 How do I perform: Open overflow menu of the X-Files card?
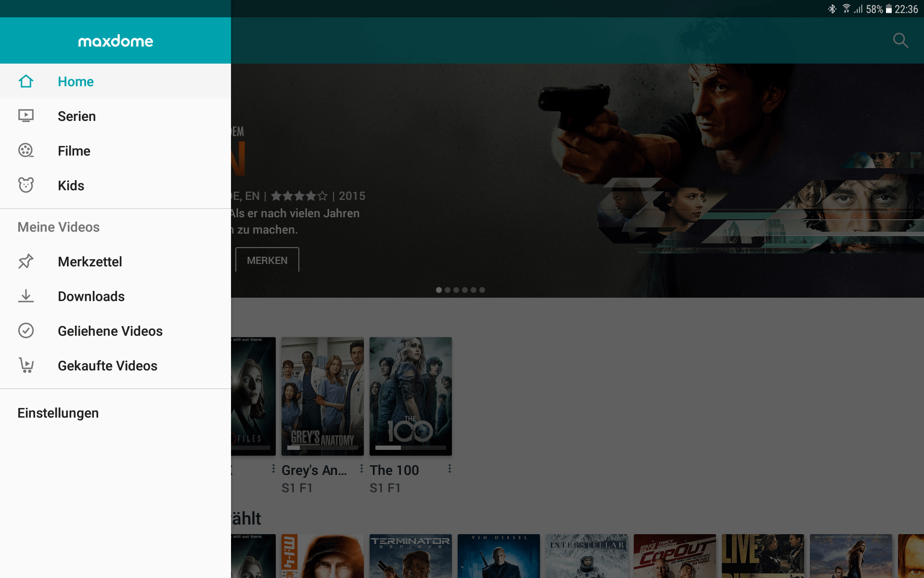tap(273, 469)
